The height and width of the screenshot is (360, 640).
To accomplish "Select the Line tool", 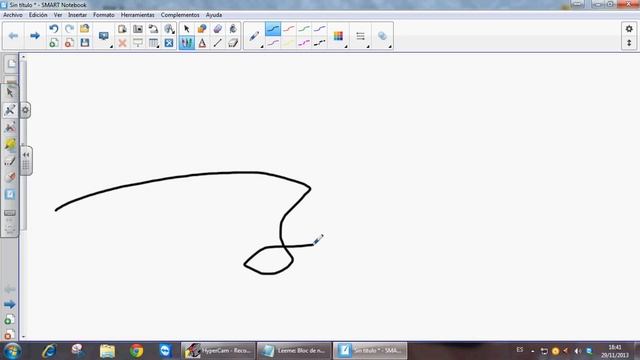I will point(218,43).
